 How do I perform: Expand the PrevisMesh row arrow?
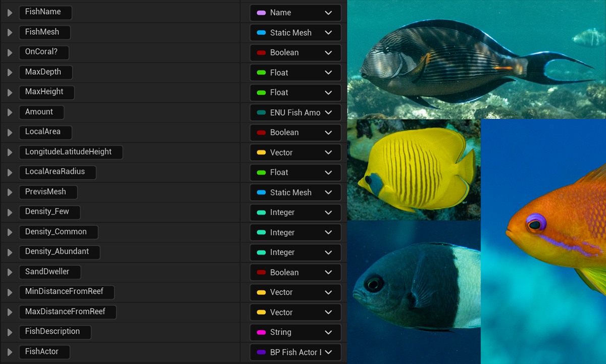pyautogui.click(x=10, y=192)
